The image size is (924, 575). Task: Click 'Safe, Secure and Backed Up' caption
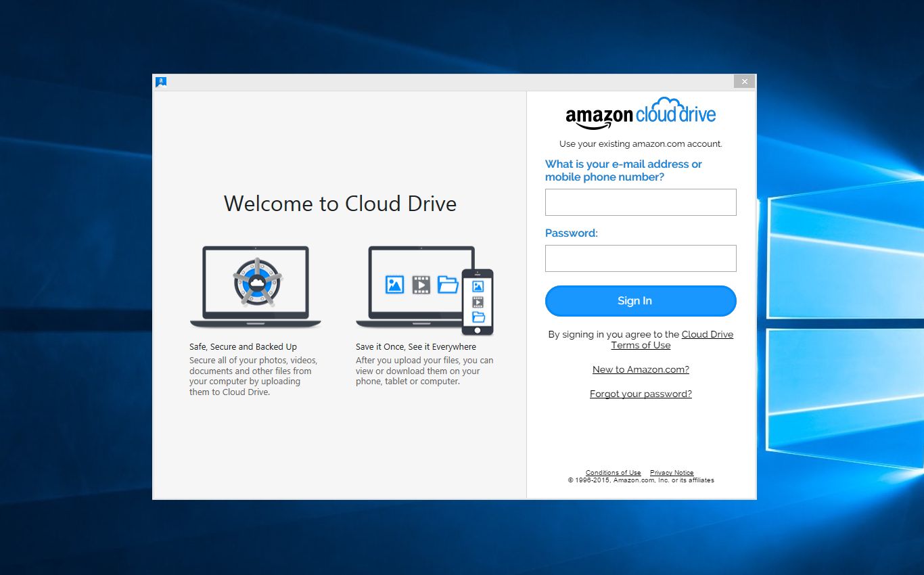[243, 347]
